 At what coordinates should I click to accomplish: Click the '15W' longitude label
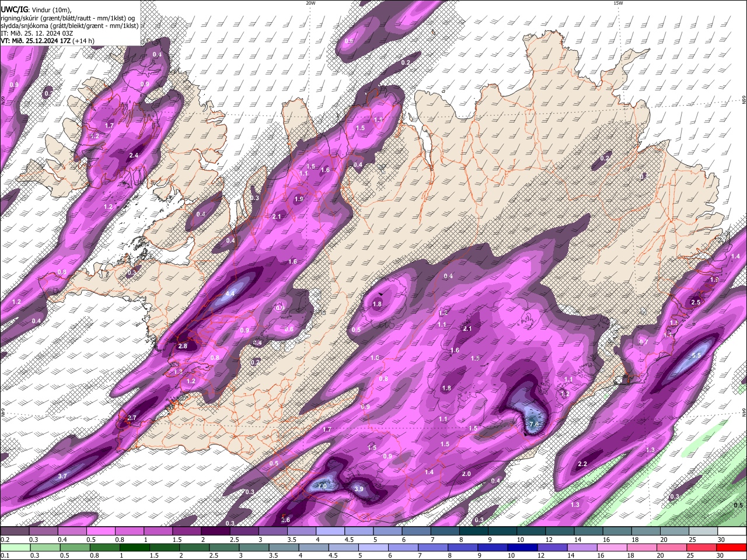(619, 3)
